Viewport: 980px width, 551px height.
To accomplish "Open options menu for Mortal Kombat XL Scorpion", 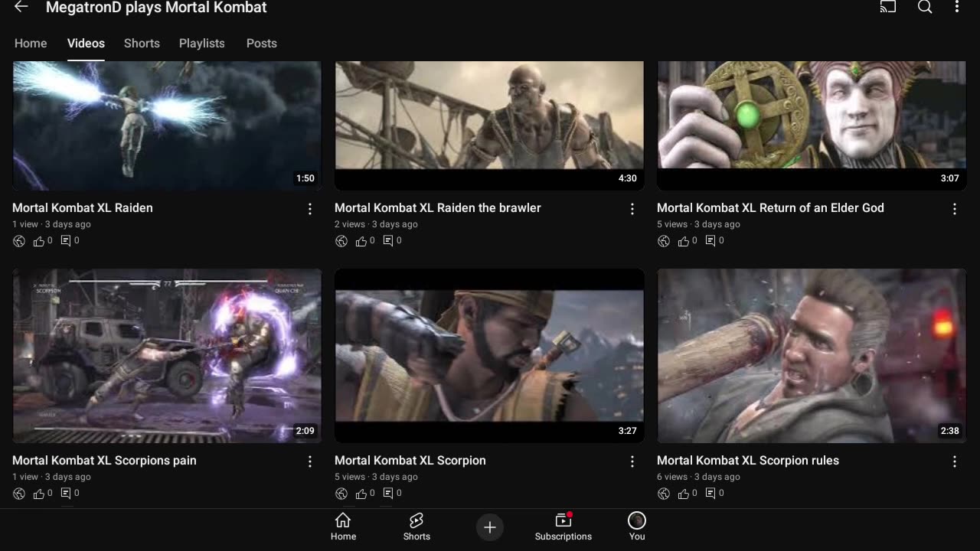I will pos(632,461).
